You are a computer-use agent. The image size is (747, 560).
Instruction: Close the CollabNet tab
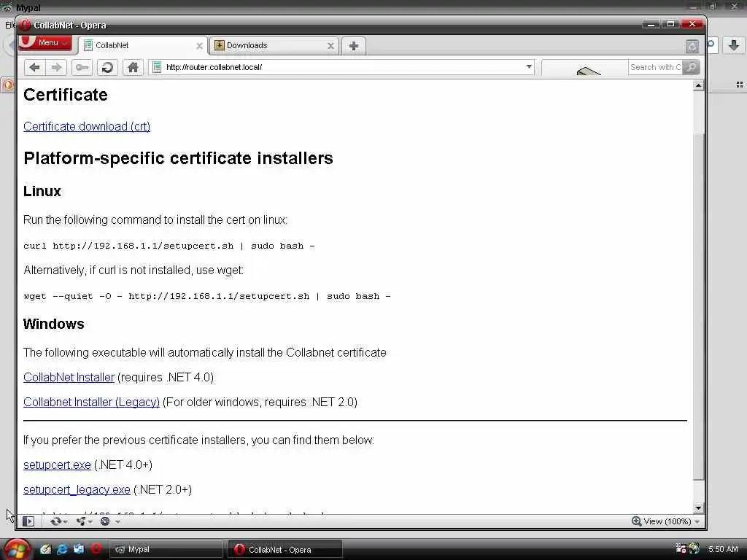(199, 46)
